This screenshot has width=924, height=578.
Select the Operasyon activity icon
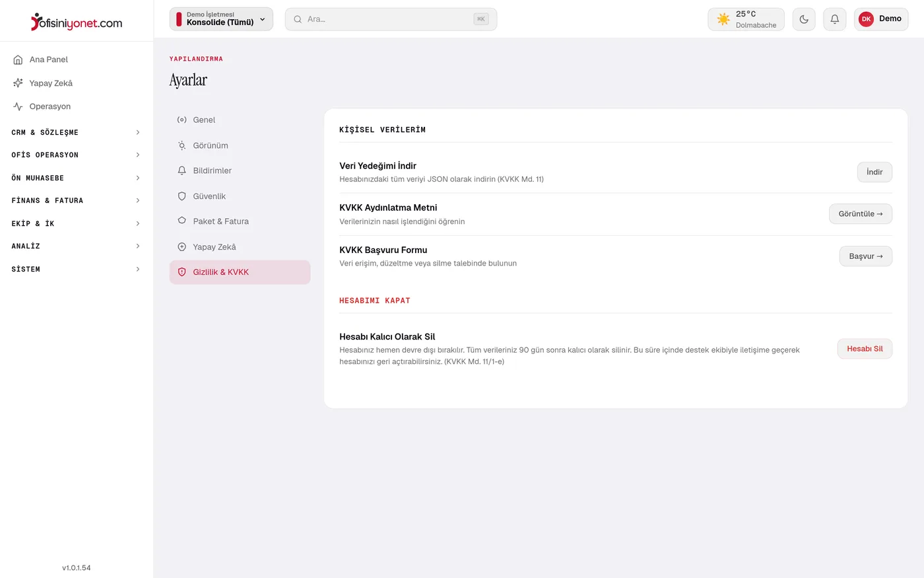(18, 106)
